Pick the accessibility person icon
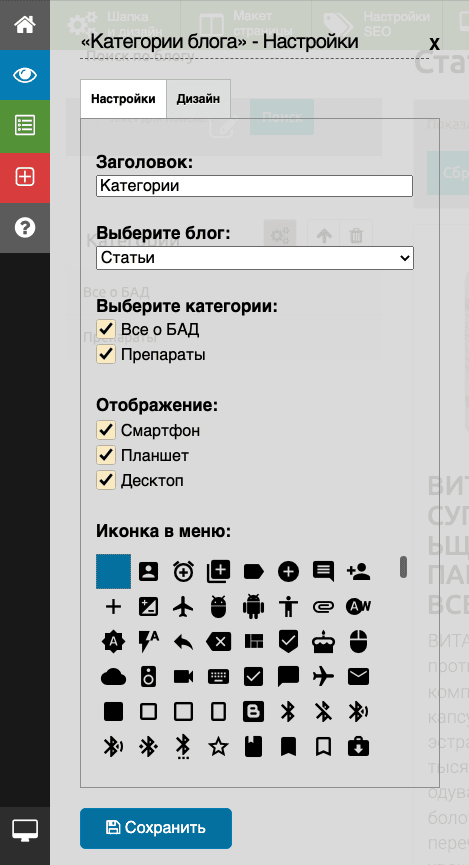This screenshot has width=469, height=865. tap(288, 607)
